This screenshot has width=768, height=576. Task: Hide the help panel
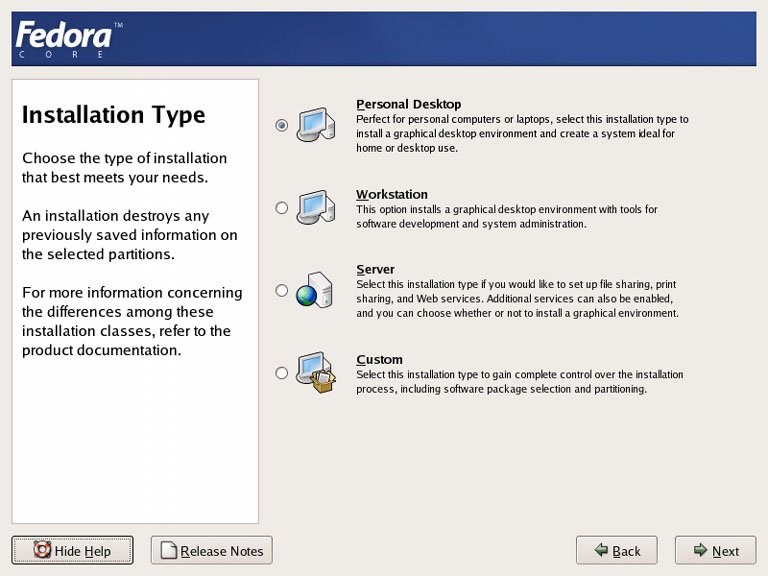click(72, 550)
